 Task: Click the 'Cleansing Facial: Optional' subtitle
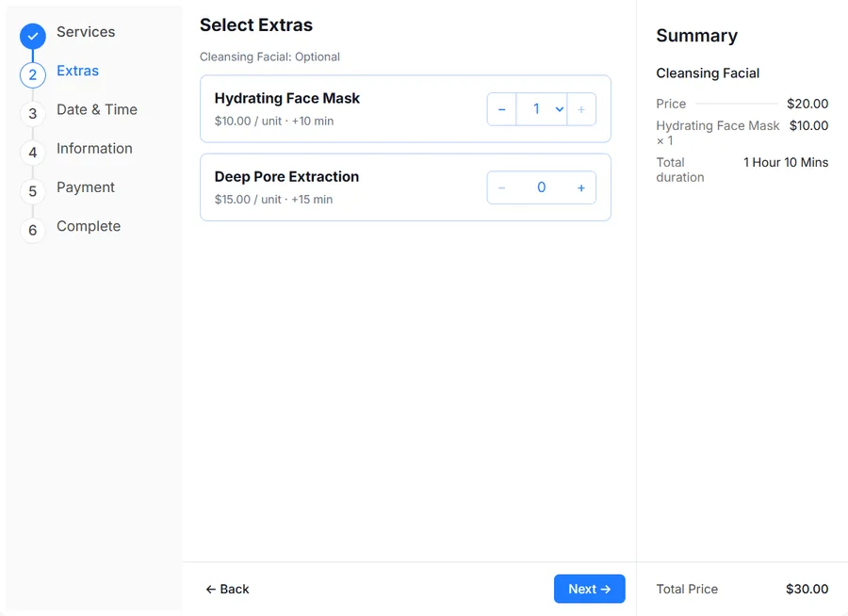pos(269,57)
